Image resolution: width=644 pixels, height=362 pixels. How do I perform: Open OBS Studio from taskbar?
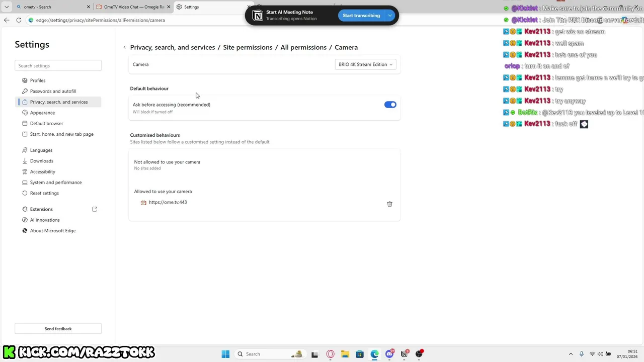pos(419,354)
